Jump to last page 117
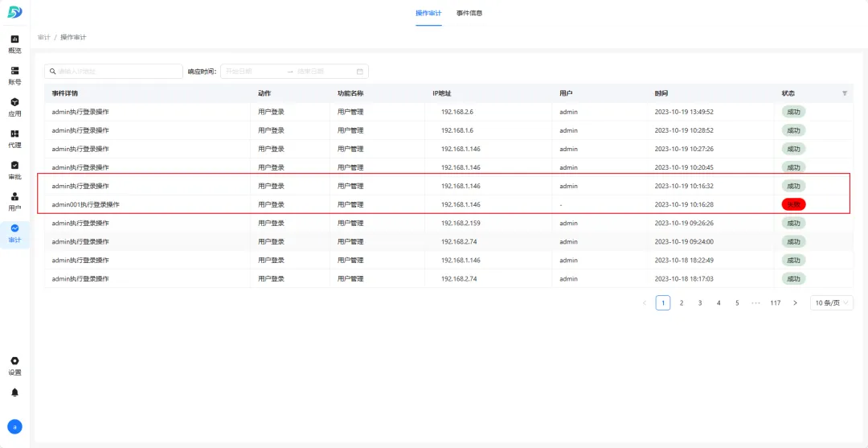Image resolution: width=868 pixels, height=448 pixels. pos(775,303)
